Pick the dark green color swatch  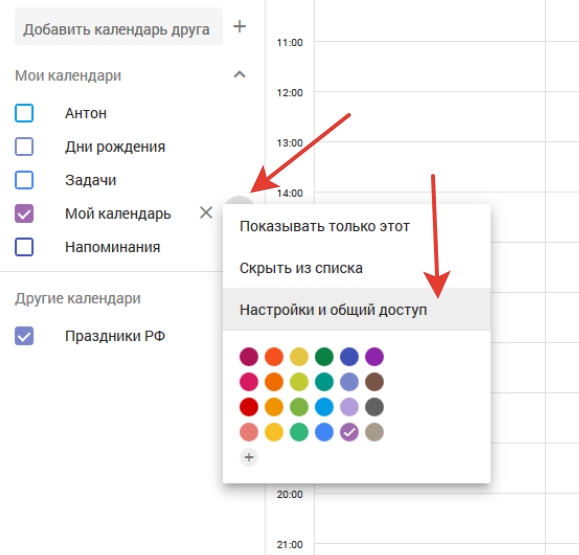click(324, 357)
